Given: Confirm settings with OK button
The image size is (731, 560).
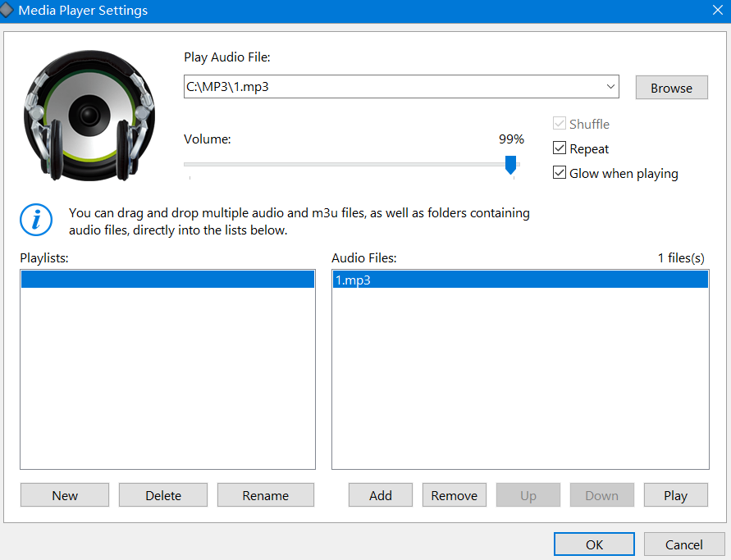Looking at the screenshot, I should [x=594, y=544].
